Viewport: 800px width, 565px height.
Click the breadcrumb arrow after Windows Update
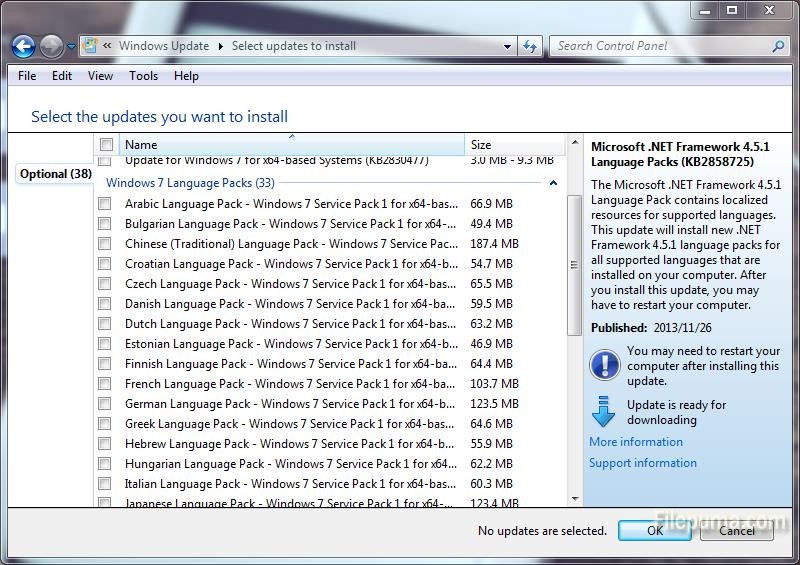coord(220,46)
